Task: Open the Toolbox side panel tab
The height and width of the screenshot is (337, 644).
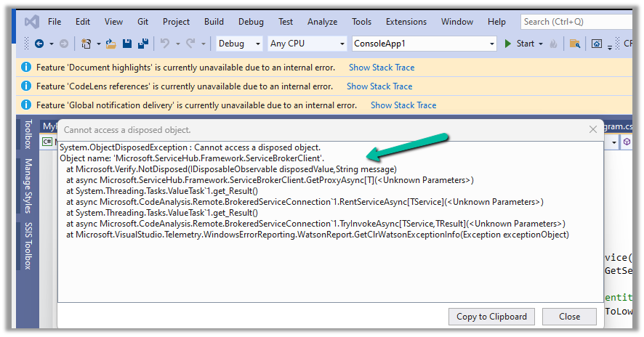Action: tap(28, 134)
